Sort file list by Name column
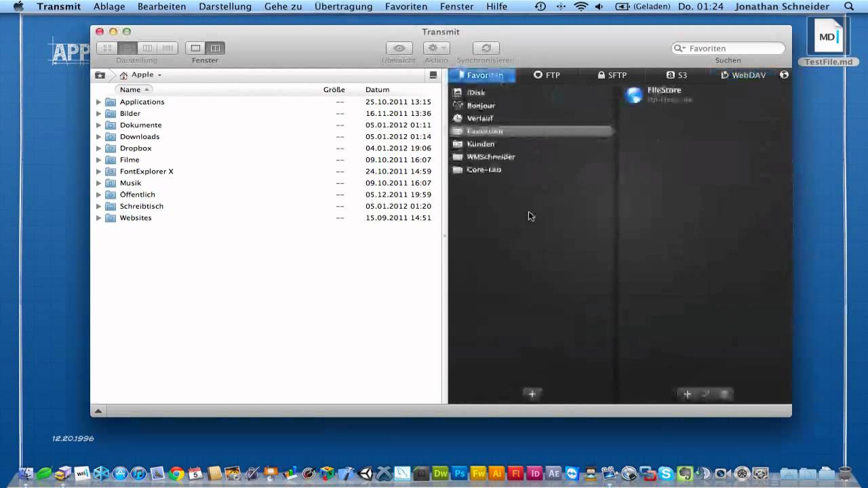The image size is (868, 488). click(x=134, y=89)
